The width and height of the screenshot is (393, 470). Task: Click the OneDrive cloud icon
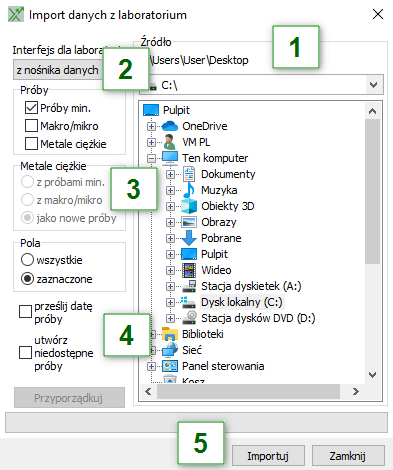point(170,126)
